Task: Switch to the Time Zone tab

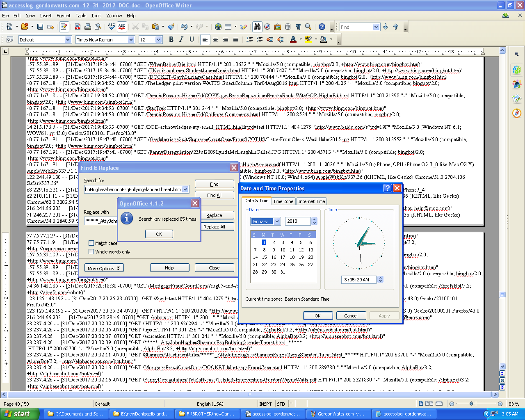Action: tap(283, 201)
